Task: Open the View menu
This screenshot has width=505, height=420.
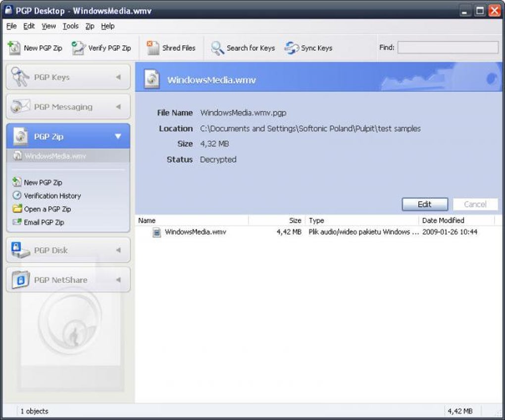Action: click(49, 26)
